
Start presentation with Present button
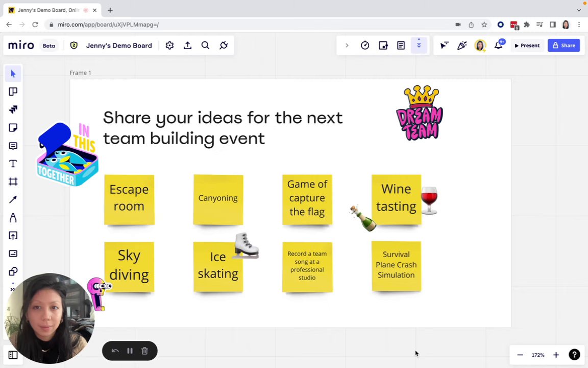coord(527,45)
